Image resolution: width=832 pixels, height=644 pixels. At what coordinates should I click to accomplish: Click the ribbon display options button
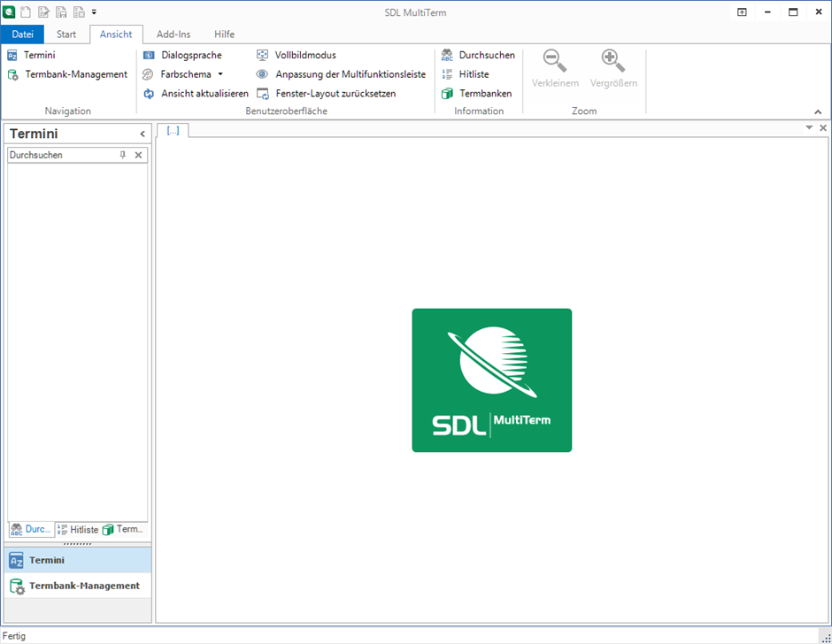click(x=742, y=12)
